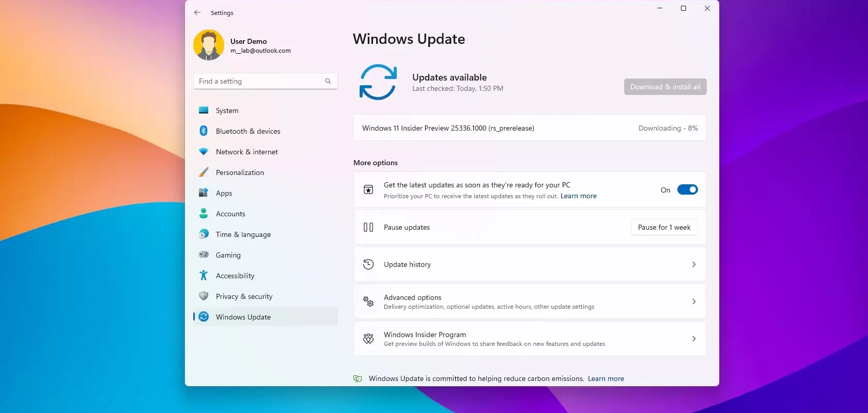The image size is (868, 413).
Task: Maximize the Settings window
Action: click(x=684, y=8)
